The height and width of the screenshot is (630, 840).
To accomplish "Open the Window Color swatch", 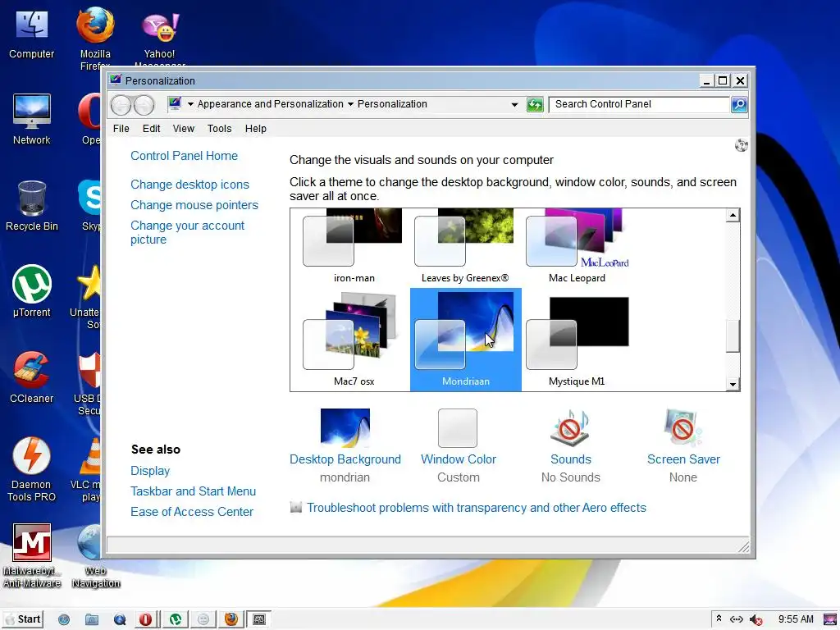I will point(458,428).
